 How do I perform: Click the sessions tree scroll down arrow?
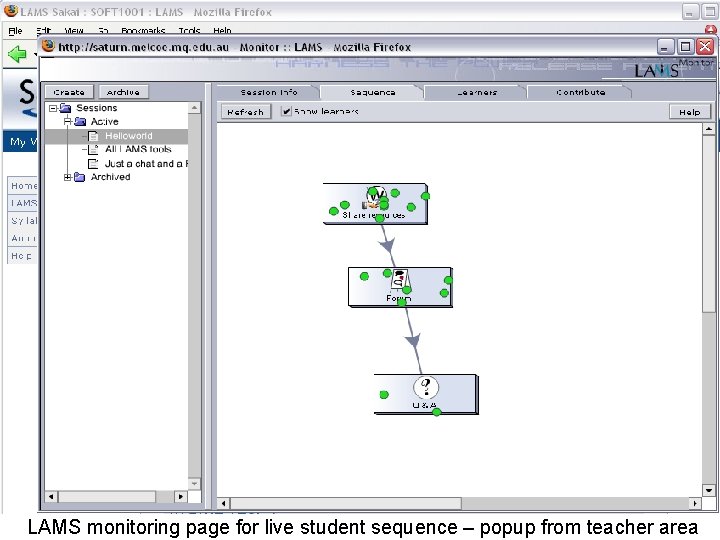(194, 484)
